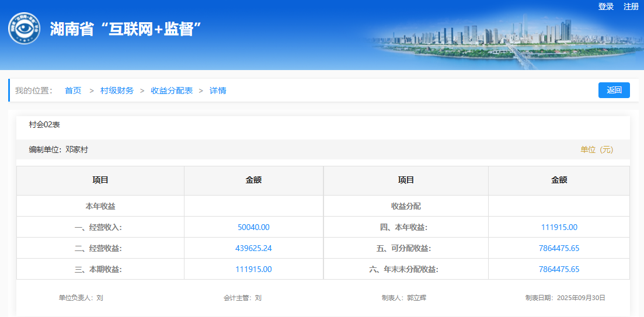Click the 111915.00 本期收益 amount
This screenshot has height=317, width=644.
(253, 269)
